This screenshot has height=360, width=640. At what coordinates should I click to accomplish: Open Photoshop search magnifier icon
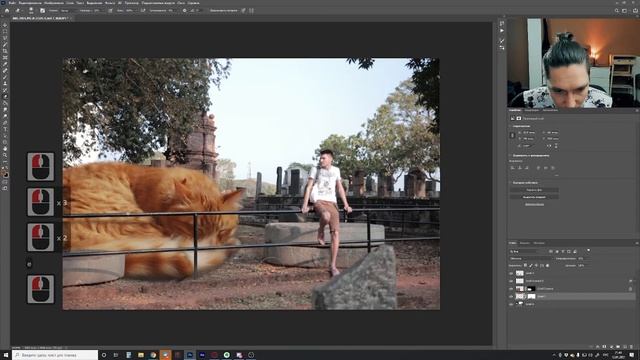coord(617,11)
